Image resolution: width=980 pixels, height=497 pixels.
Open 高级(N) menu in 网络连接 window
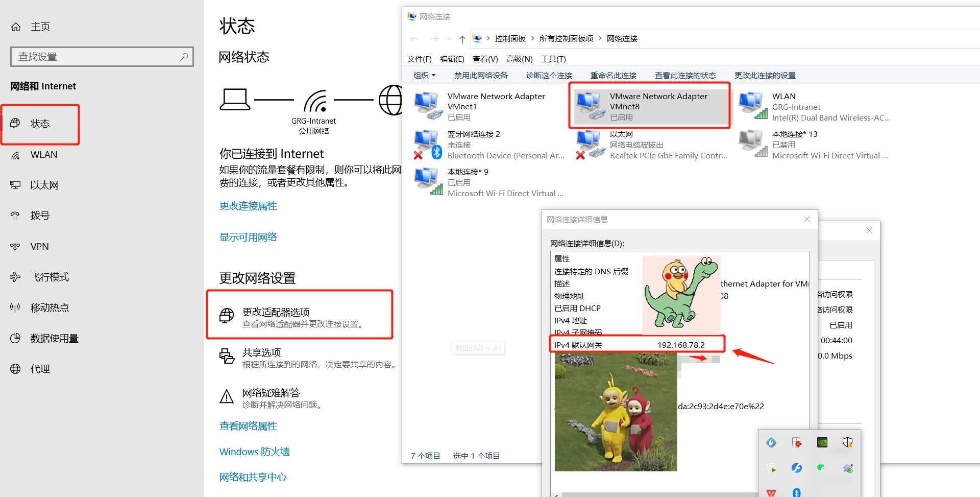pos(520,59)
